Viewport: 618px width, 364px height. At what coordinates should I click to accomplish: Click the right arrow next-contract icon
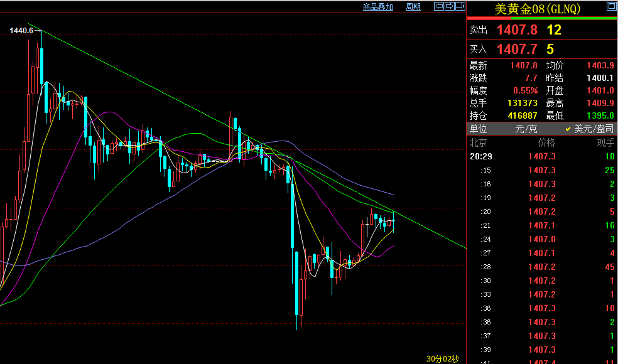[449, 6]
